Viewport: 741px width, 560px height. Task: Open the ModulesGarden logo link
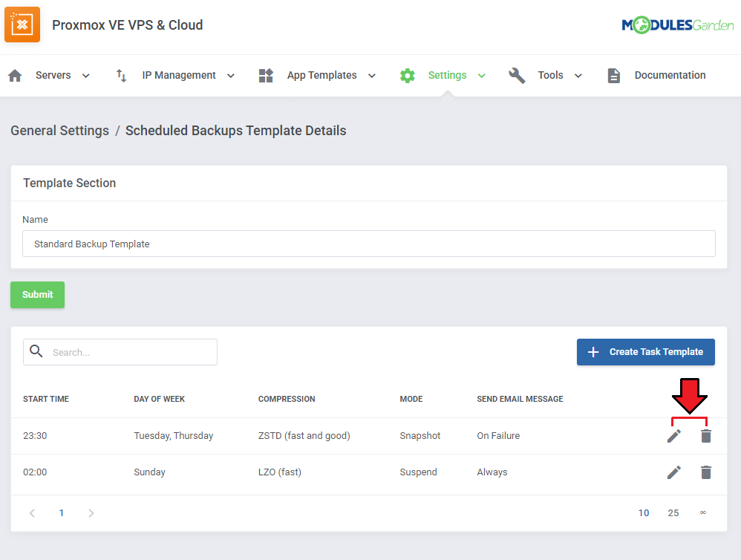point(677,25)
